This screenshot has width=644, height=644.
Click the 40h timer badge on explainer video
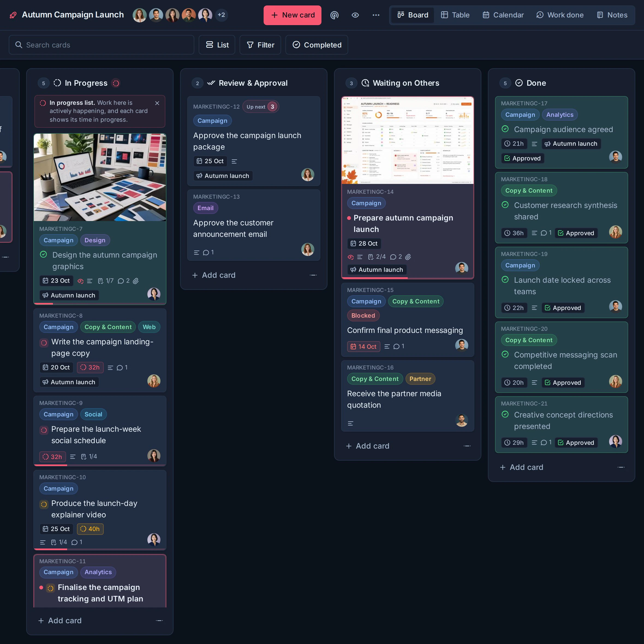coord(90,529)
